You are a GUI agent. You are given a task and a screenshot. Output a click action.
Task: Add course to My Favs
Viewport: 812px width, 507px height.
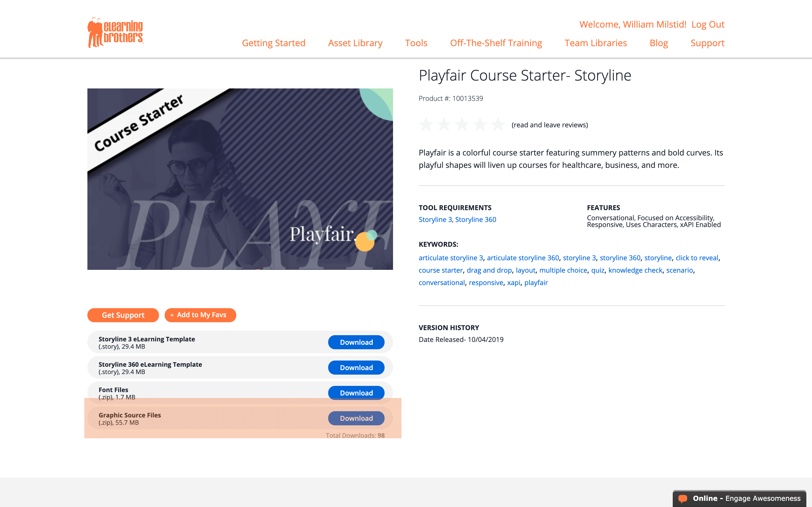(200, 315)
